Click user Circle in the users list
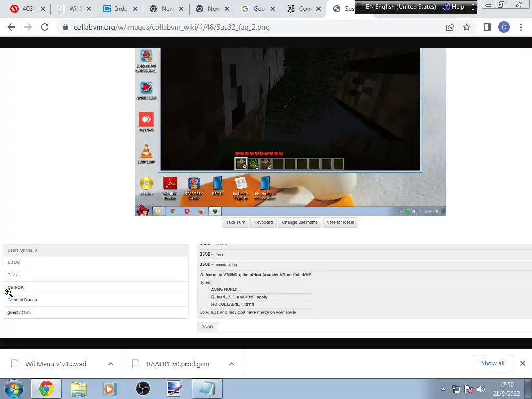This screenshot has width=532, height=399. pos(96,275)
